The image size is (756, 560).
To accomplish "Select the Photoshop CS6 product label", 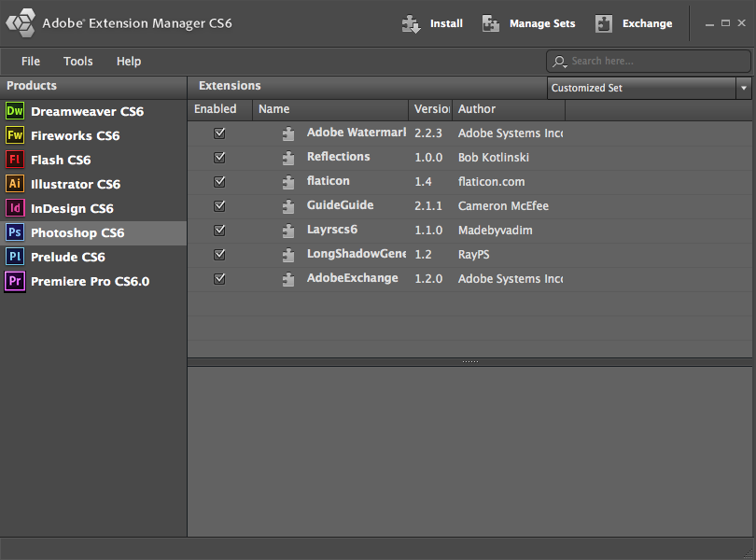I will [x=77, y=233].
